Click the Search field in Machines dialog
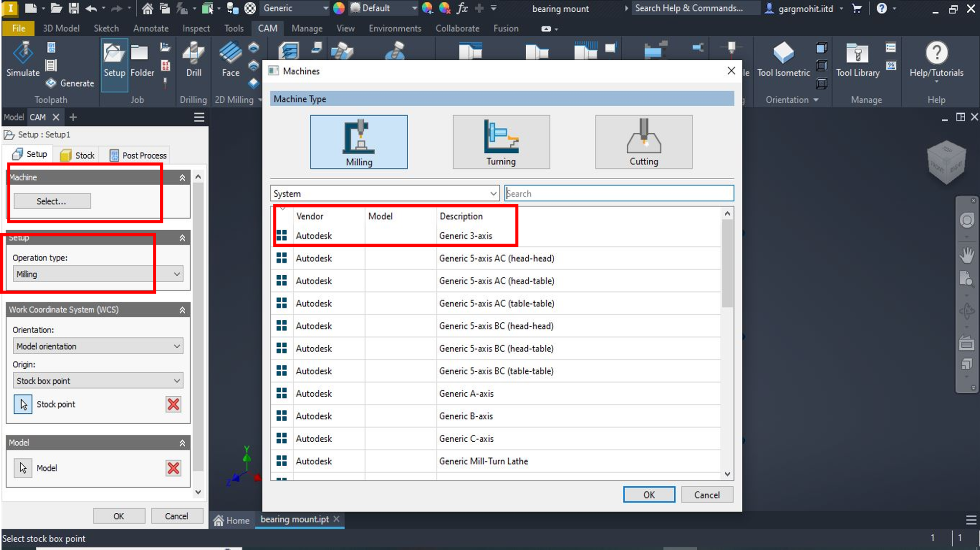Image resolution: width=980 pixels, height=550 pixels. coord(619,193)
